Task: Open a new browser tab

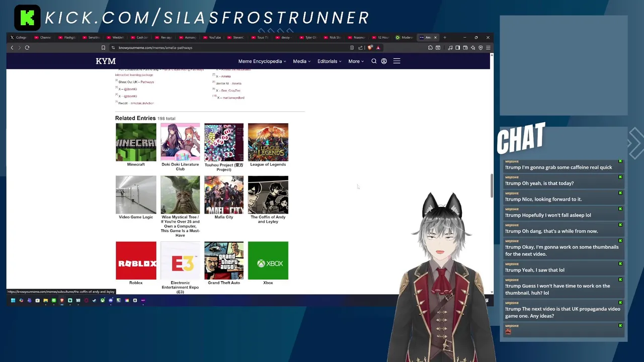Action: pos(445,37)
